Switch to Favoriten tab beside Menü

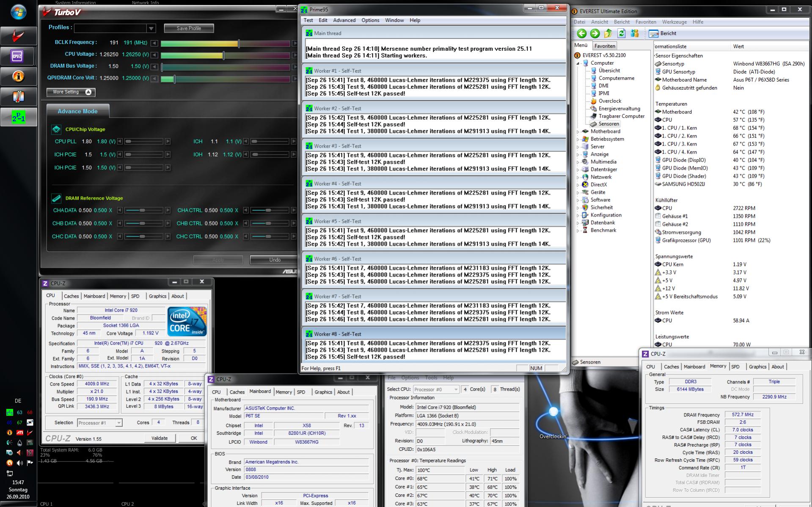tap(604, 46)
